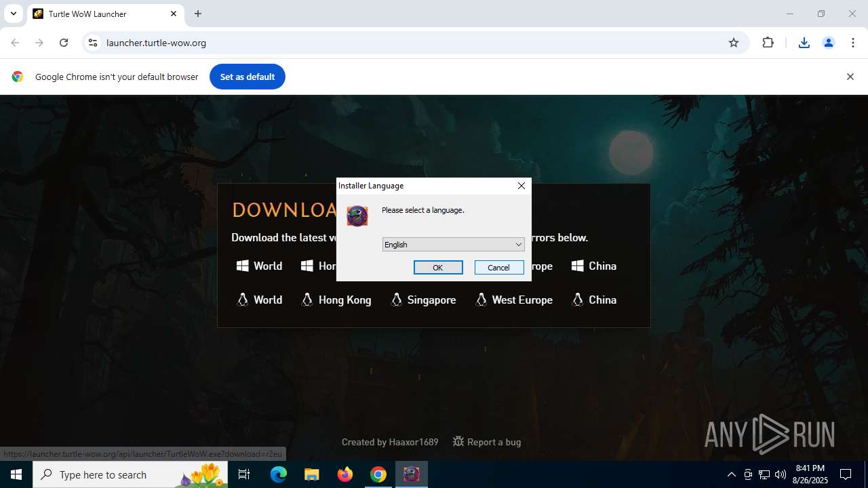Screen dimensions: 868x488
Task: Set Chrome as default browser
Action: click(x=248, y=77)
